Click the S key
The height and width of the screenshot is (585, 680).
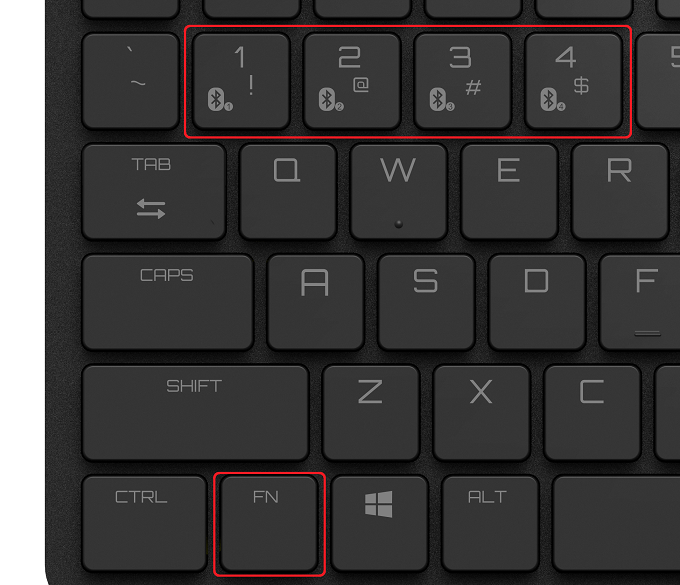pos(426,302)
